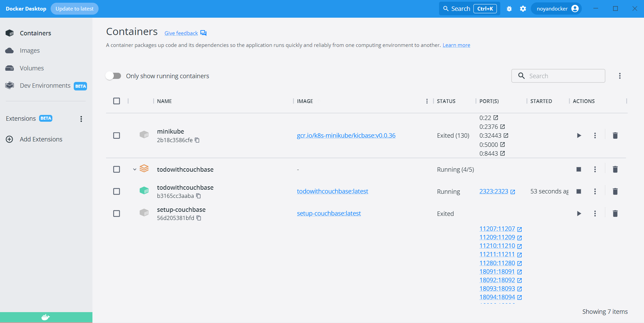The height and width of the screenshot is (323, 644).
Task: Open the troubleshoot bug icon in header
Action: [509, 9]
